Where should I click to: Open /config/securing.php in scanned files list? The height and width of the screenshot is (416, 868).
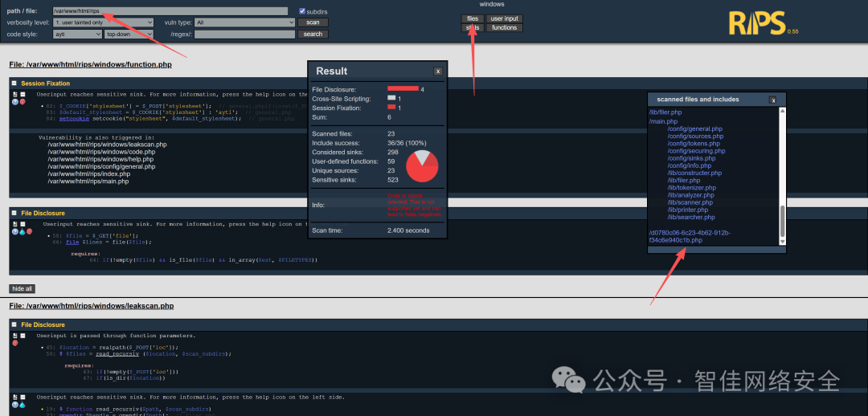pyautogui.click(x=696, y=151)
